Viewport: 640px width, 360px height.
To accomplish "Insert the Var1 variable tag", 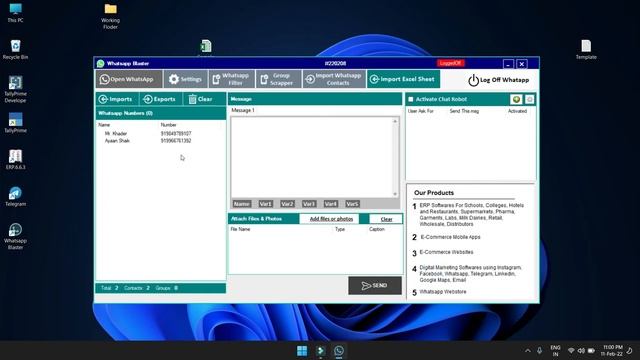I will pos(266,204).
